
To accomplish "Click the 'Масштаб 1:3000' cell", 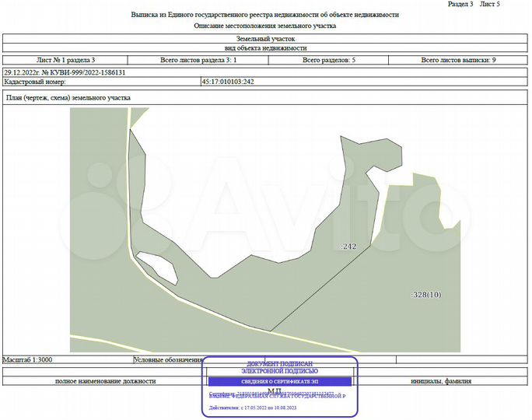I will tap(27, 359).
